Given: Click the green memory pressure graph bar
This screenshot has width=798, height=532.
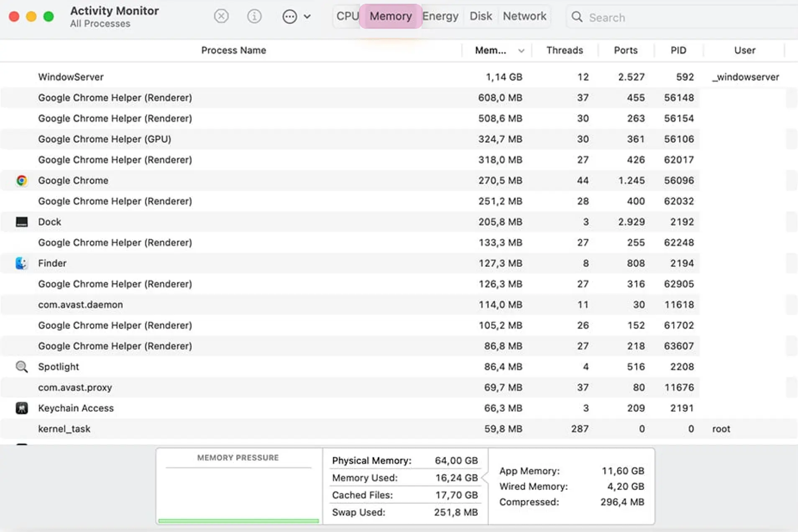Looking at the screenshot, I should pyautogui.click(x=238, y=521).
